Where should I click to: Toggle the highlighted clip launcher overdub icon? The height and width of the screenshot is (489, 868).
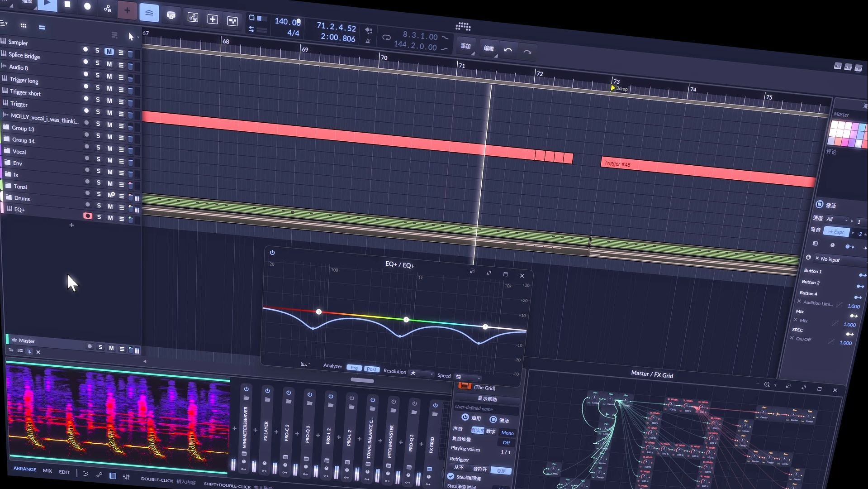pyautogui.click(x=149, y=13)
